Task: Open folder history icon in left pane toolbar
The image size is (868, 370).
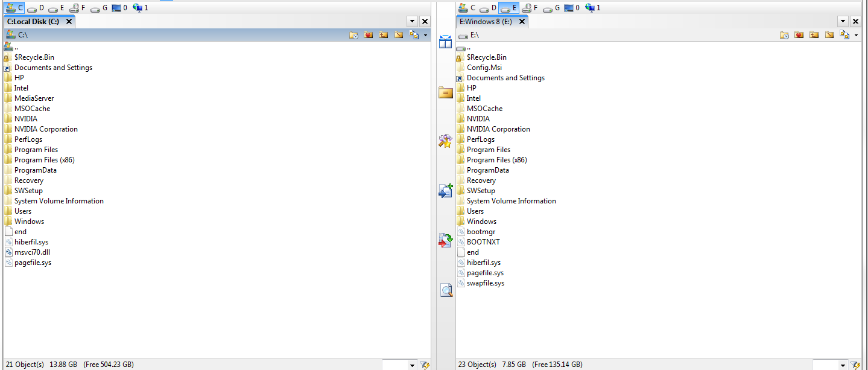Action: tap(353, 35)
